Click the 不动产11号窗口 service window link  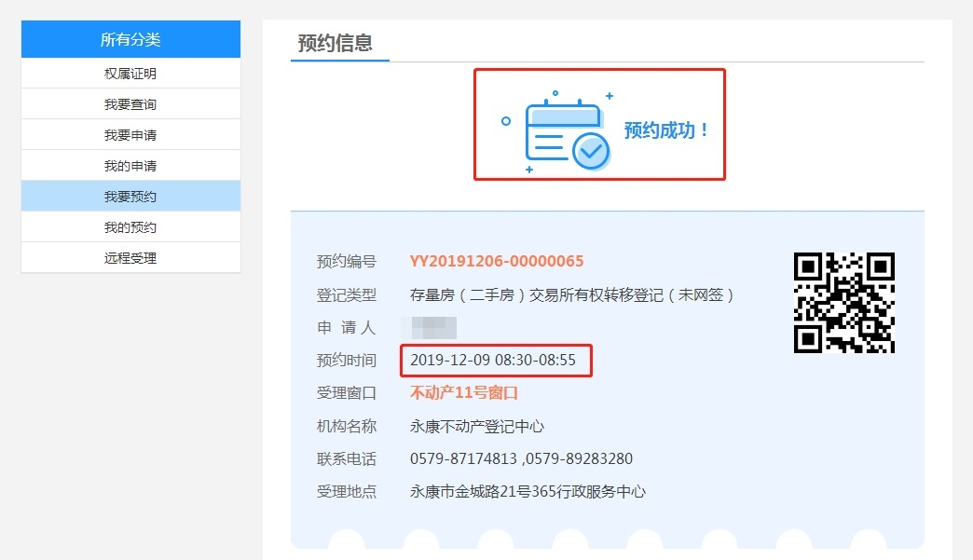click(x=464, y=393)
